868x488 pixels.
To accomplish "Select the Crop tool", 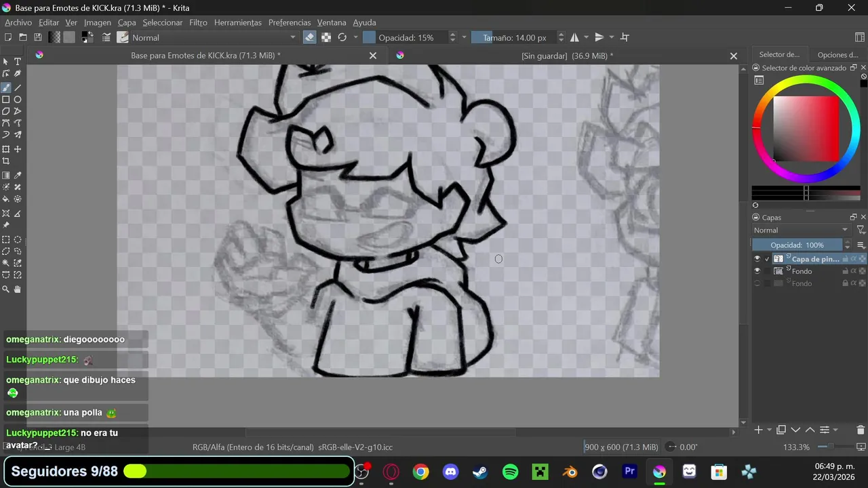I will [6, 161].
